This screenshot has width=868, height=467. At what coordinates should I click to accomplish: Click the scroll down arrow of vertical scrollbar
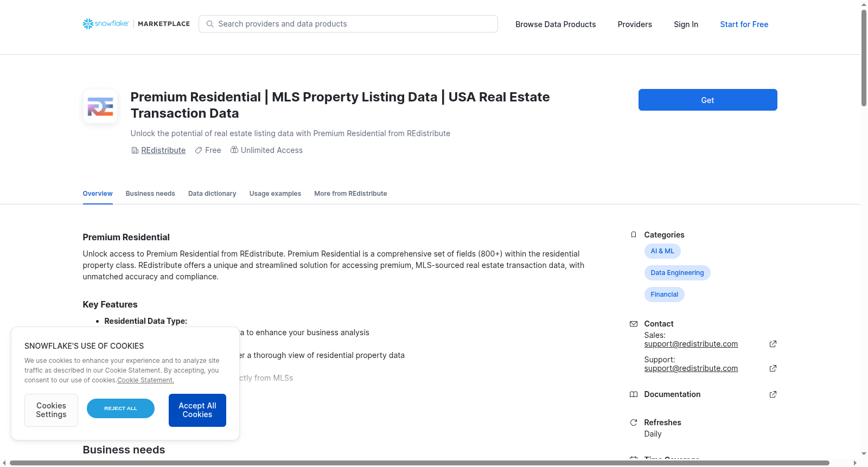(864, 453)
